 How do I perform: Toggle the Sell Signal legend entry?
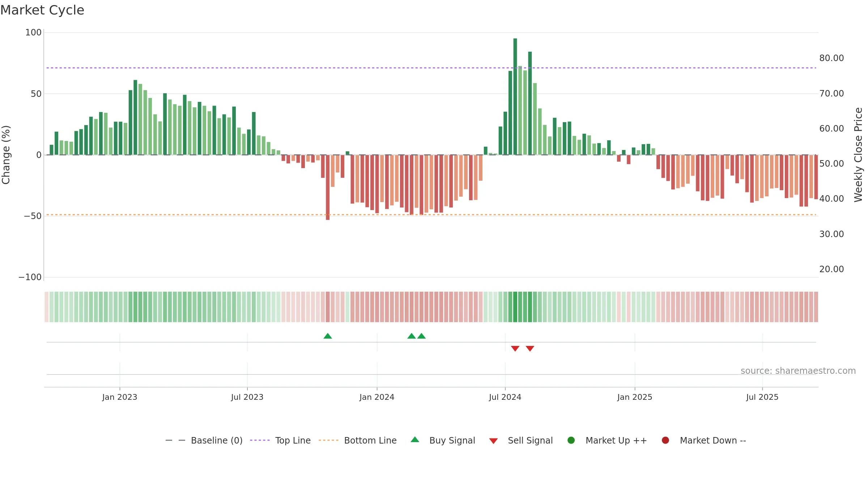[x=521, y=440]
